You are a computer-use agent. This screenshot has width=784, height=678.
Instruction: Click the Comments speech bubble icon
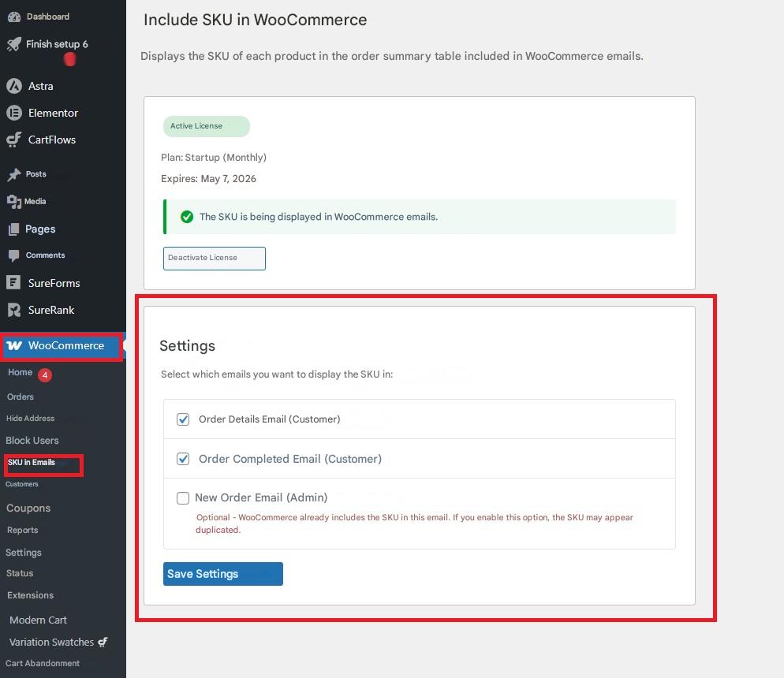click(x=13, y=255)
